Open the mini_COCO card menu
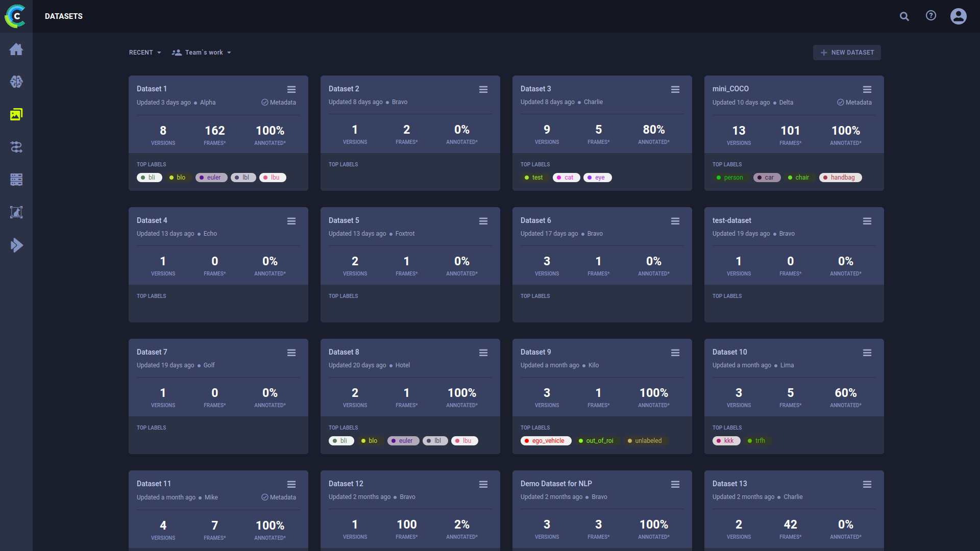This screenshot has width=980, height=551. [x=867, y=90]
